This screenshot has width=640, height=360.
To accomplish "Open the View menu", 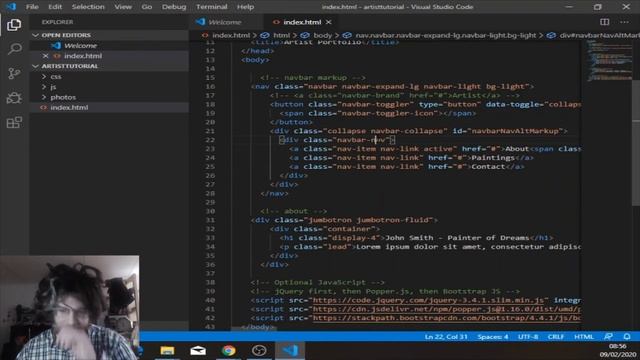I will tap(123, 7).
